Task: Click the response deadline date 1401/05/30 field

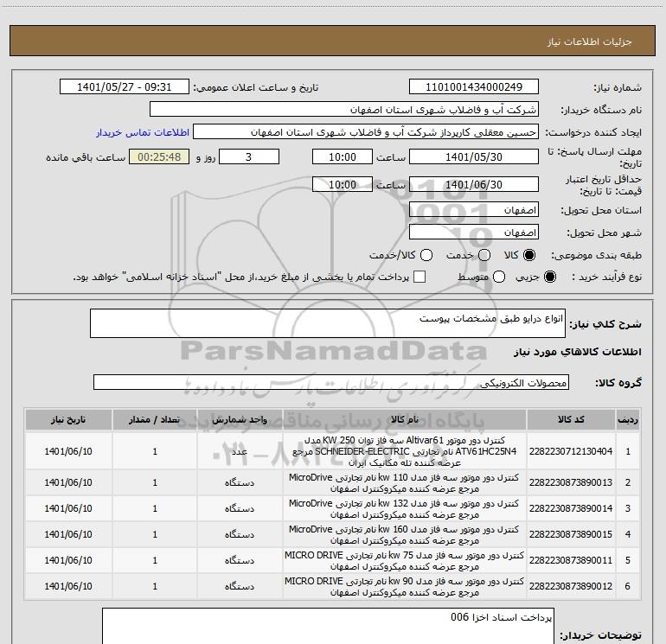Action: click(474, 156)
